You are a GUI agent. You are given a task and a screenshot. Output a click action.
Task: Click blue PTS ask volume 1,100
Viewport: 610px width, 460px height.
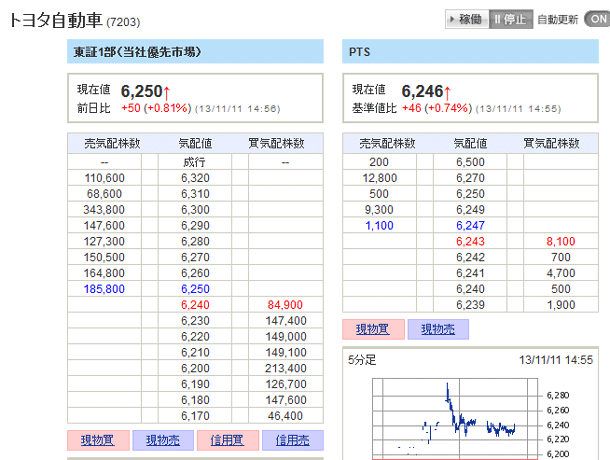pyautogui.click(x=379, y=226)
